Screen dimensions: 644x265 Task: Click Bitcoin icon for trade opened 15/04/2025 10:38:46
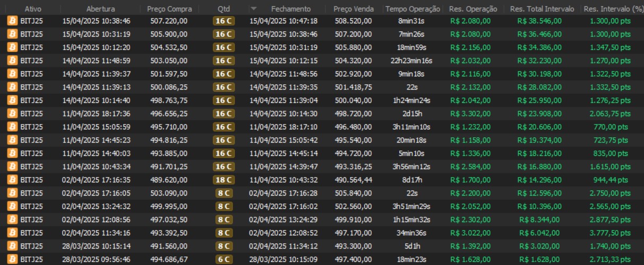coord(12,21)
